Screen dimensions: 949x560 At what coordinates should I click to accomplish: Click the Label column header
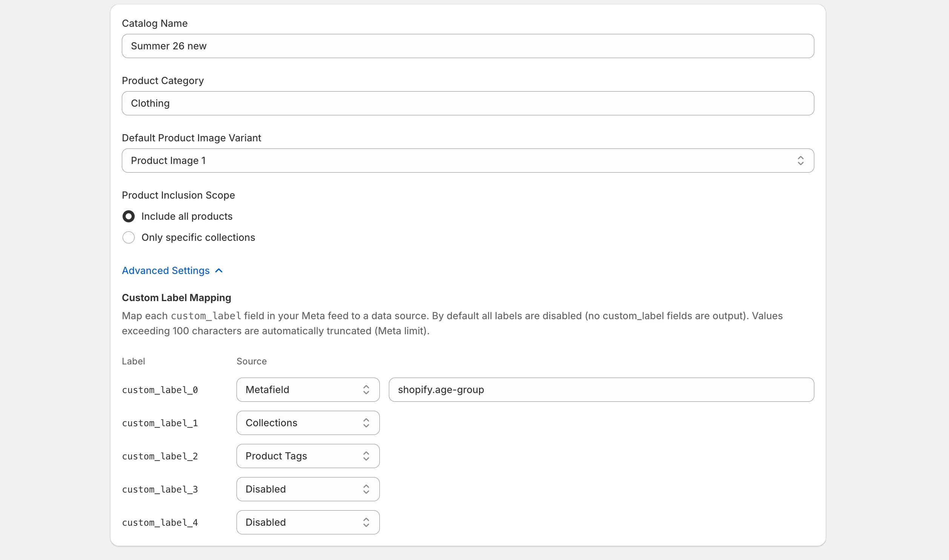pyautogui.click(x=133, y=361)
